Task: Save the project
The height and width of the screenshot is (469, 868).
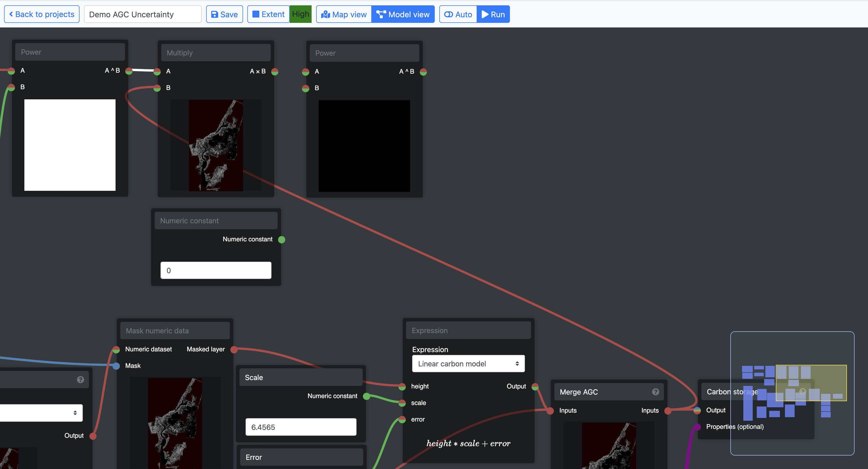Action: (224, 14)
